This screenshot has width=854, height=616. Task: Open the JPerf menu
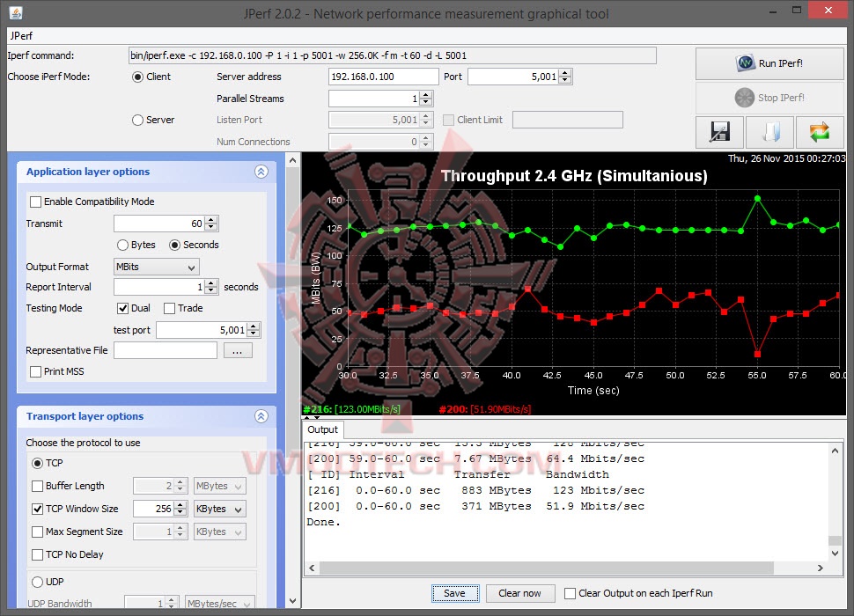(x=21, y=36)
